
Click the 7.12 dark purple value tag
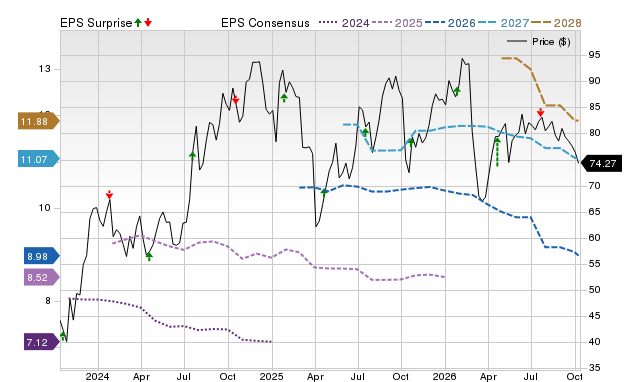coord(42,342)
